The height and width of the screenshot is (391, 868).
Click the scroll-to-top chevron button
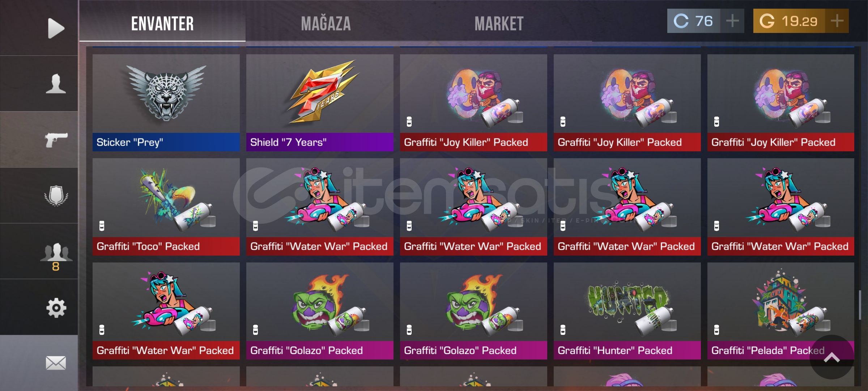[831, 357]
